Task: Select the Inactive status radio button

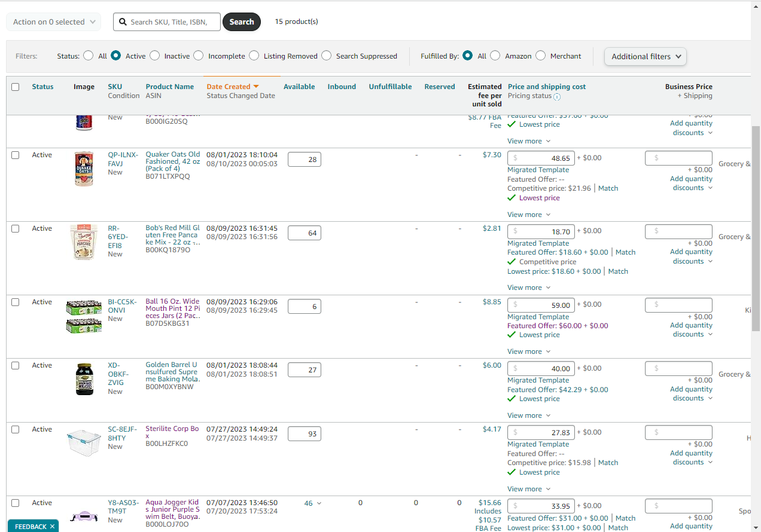Action: pyautogui.click(x=155, y=56)
